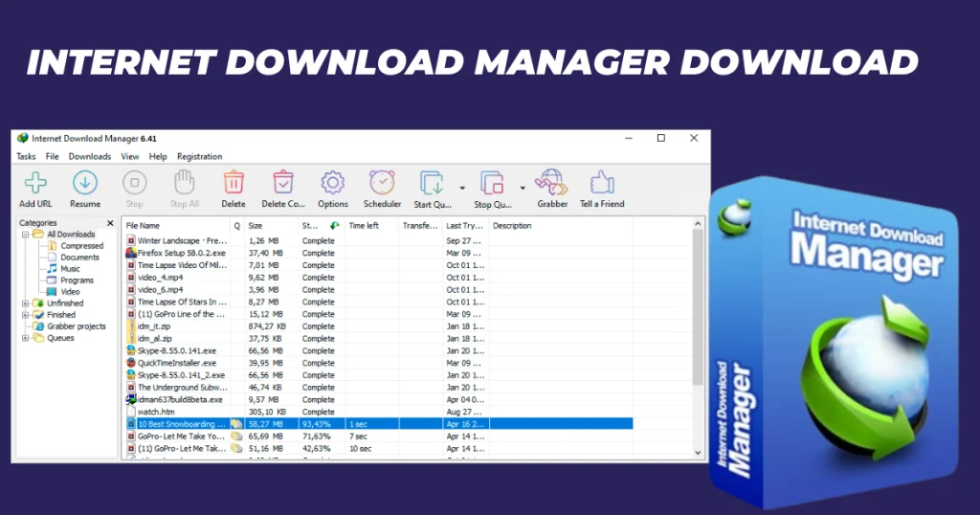Select the Documents category
The width and height of the screenshot is (980, 515).
(x=80, y=257)
